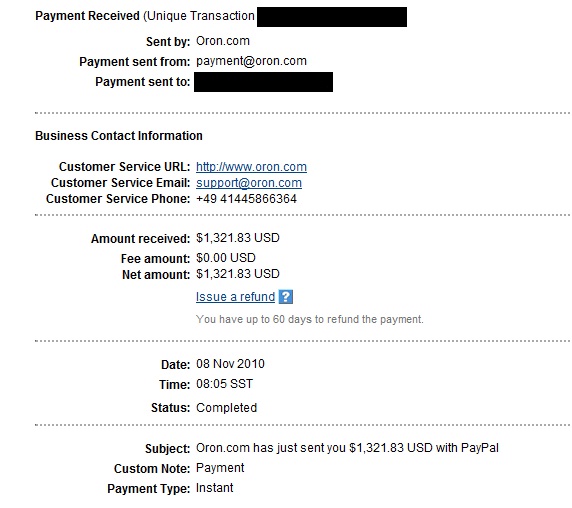This screenshot has width=572, height=508.
Task: Click the Payment Received heading
Action: [x=87, y=16]
